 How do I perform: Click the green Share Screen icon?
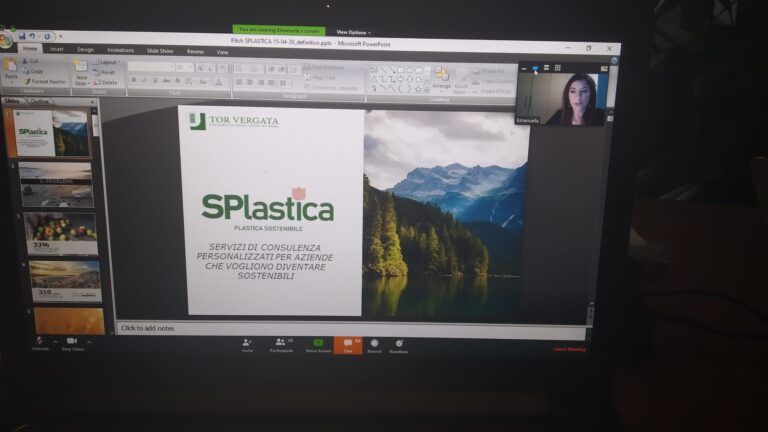(318, 345)
